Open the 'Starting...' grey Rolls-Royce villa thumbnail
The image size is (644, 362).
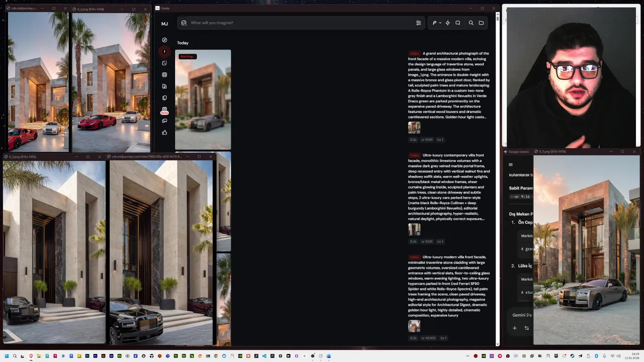pyautogui.click(x=203, y=100)
